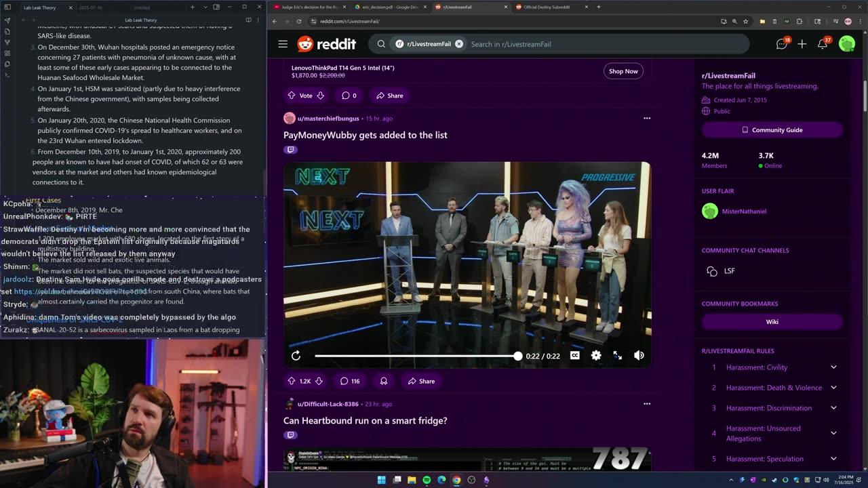868x488 pixels.
Task: Close the r/LivestreamFail browser tab
Action: (506, 7)
